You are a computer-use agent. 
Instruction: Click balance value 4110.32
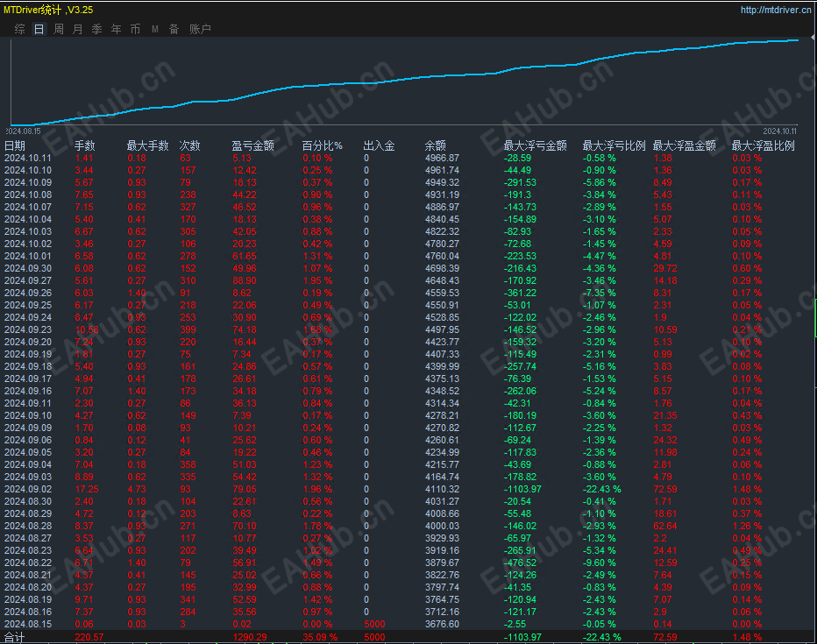(x=442, y=490)
